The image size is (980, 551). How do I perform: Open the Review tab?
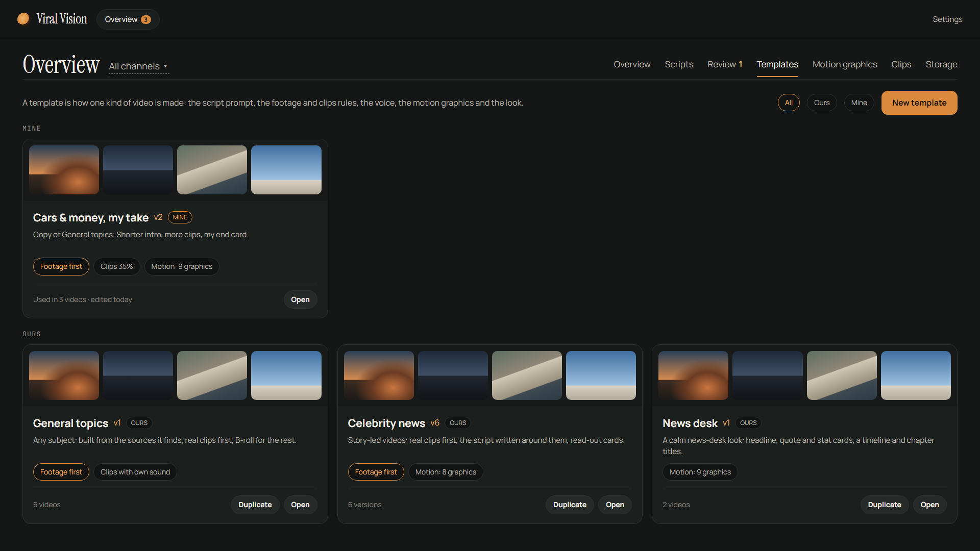pyautogui.click(x=725, y=64)
